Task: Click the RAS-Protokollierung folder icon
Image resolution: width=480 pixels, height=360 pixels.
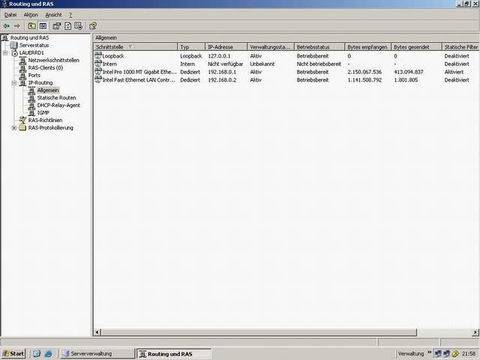Action: click(23, 128)
